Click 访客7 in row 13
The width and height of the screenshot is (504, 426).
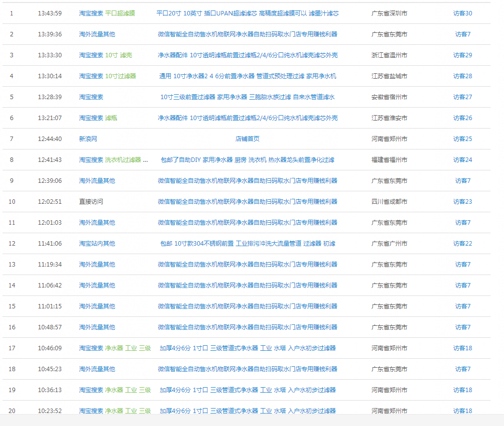(463, 264)
